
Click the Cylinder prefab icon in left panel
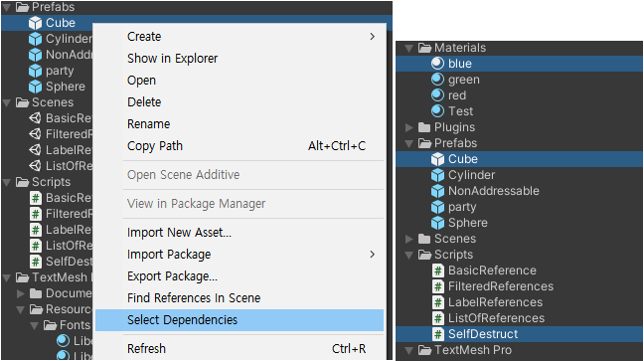pos(36,39)
